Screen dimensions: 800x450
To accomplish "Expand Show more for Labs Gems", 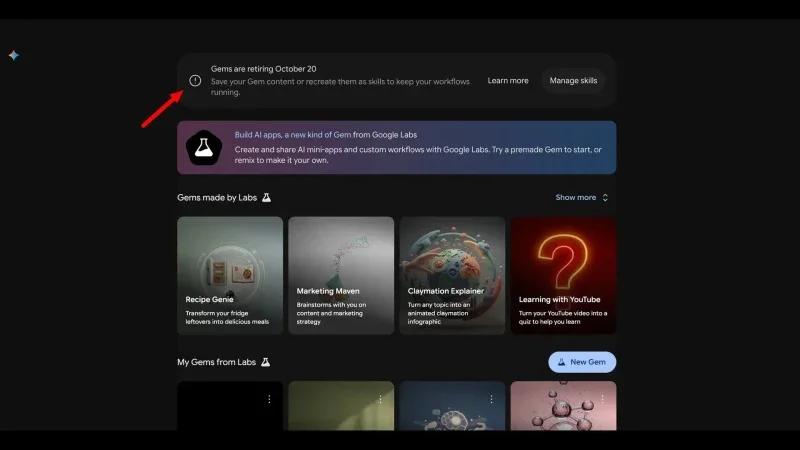I will pyautogui.click(x=582, y=197).
